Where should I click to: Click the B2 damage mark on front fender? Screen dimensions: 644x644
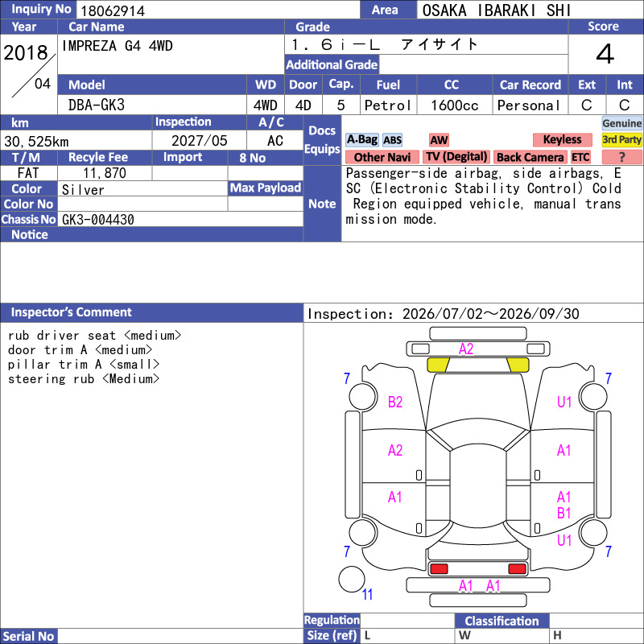[395, 402]
